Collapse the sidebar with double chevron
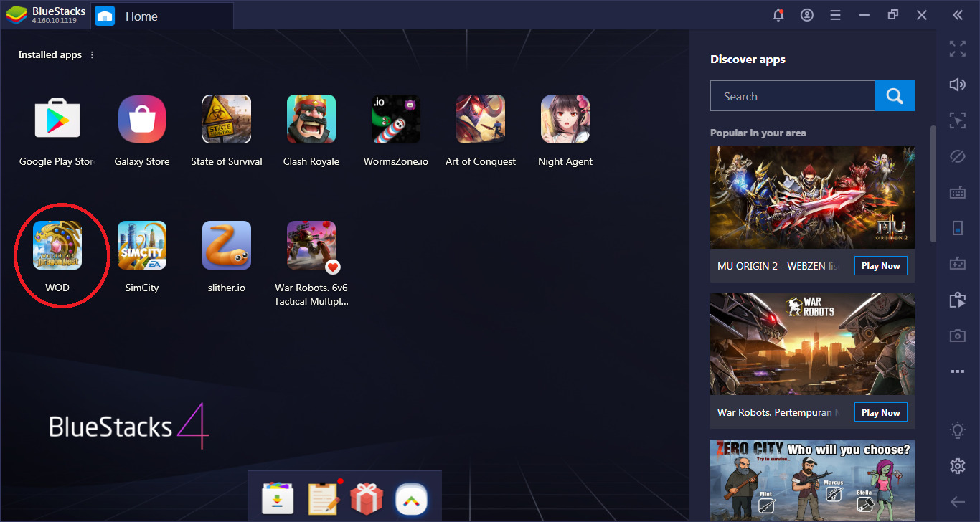 (x=958, y=15)
